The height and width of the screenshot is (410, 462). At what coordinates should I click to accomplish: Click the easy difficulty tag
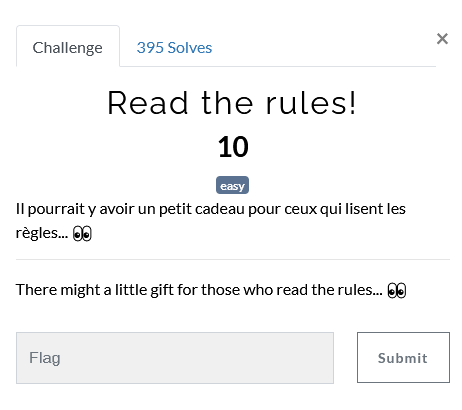[x=232, y=185]
